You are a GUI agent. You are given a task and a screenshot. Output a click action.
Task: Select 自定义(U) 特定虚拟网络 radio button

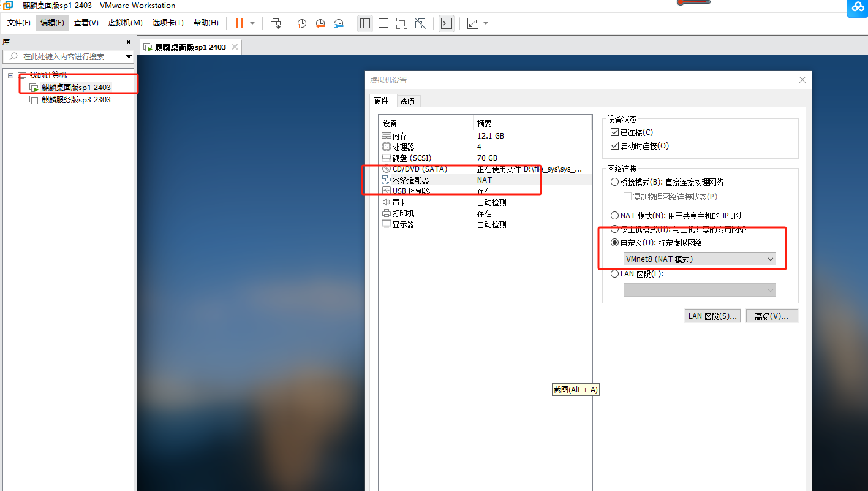[x=614, y=243]
